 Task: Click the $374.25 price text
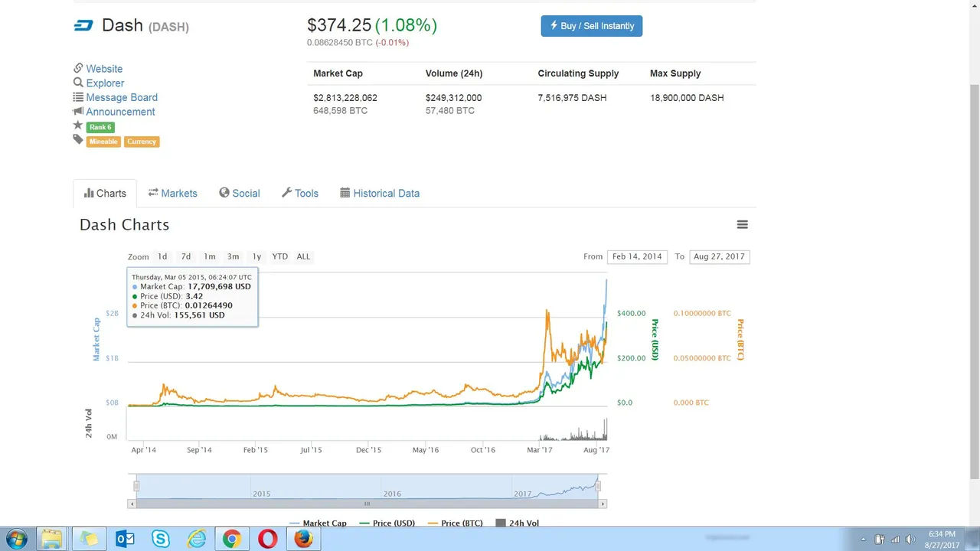pos(339,25)
